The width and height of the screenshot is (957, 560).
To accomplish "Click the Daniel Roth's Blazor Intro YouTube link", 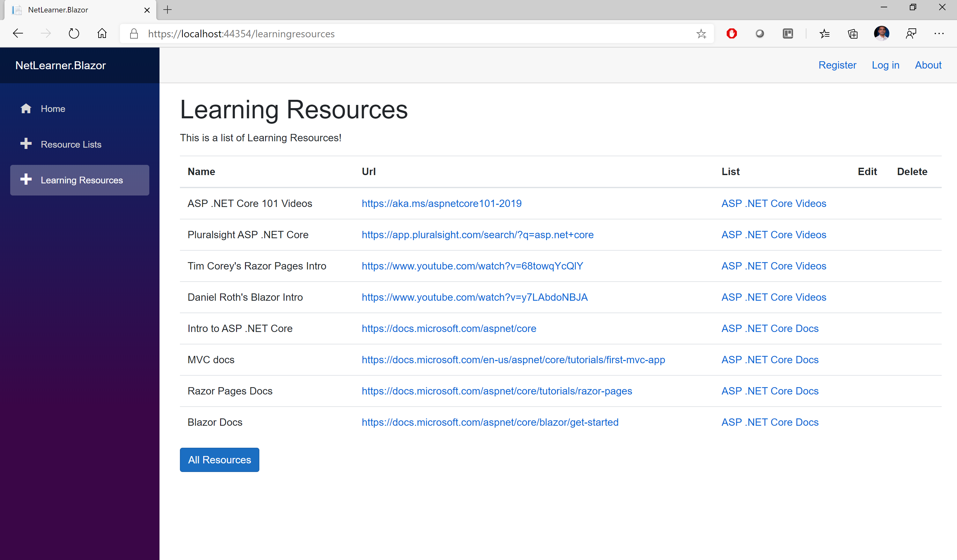I will pos(475,297).
